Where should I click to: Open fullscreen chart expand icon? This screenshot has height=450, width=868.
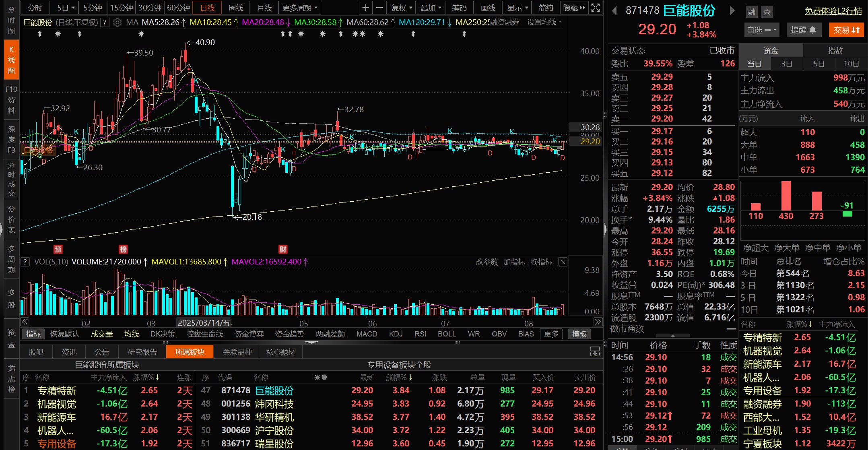click(x=596, y=8)
